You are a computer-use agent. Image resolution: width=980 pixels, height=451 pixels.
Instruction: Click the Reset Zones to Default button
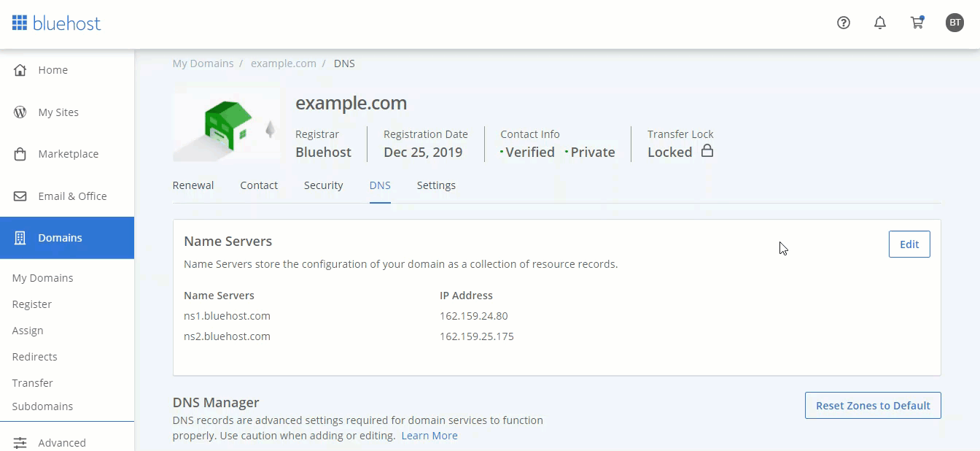click(873, 405)
